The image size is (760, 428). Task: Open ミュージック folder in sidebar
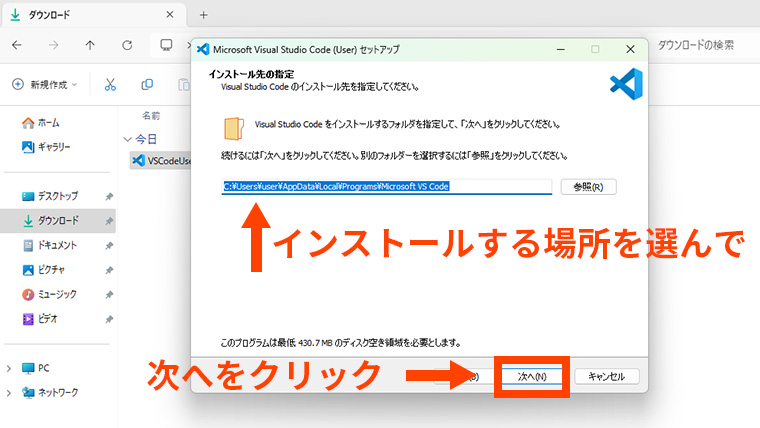(x=58, y=295)
